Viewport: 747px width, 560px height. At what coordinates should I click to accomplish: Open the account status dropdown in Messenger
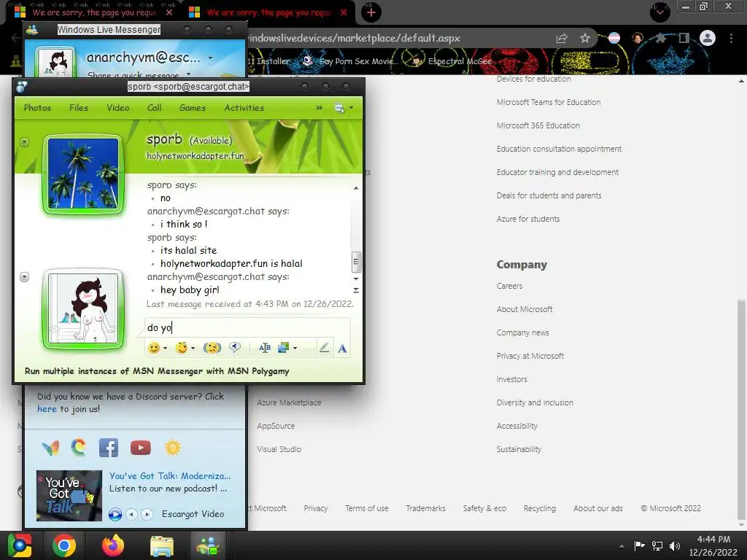[x=210, y=58]
